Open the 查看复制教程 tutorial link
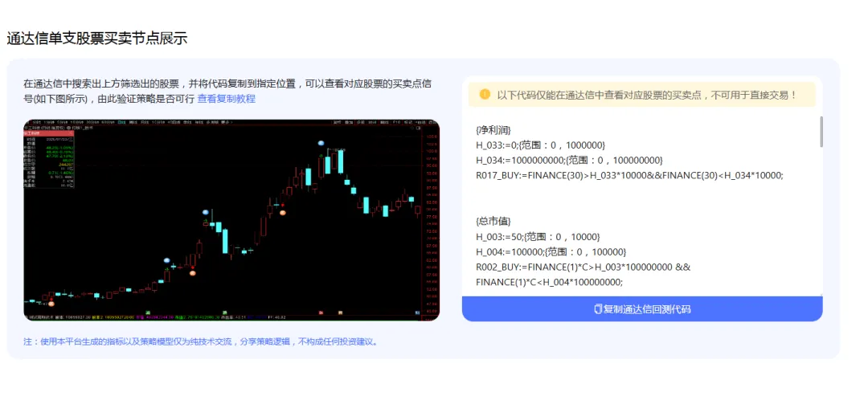Screen dimensions: 868x400 click(227, 99)
